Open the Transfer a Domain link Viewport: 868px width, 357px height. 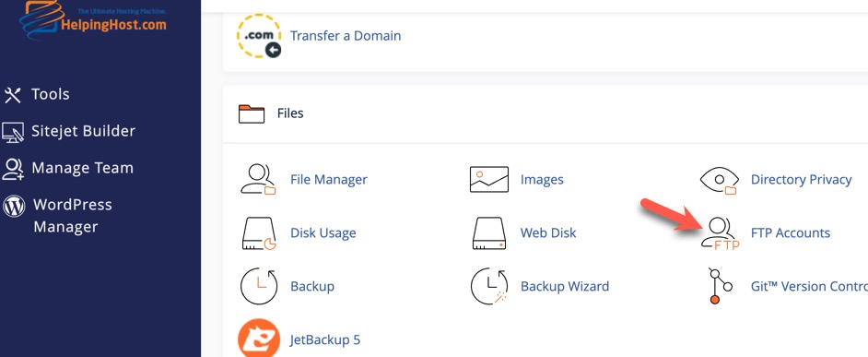(346, 36)
